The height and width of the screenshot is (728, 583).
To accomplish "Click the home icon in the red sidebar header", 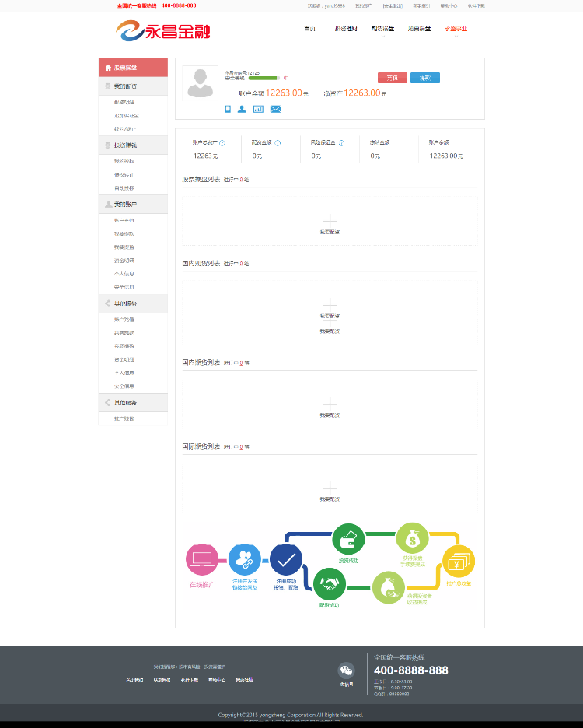I will click(x=108, y=68).
